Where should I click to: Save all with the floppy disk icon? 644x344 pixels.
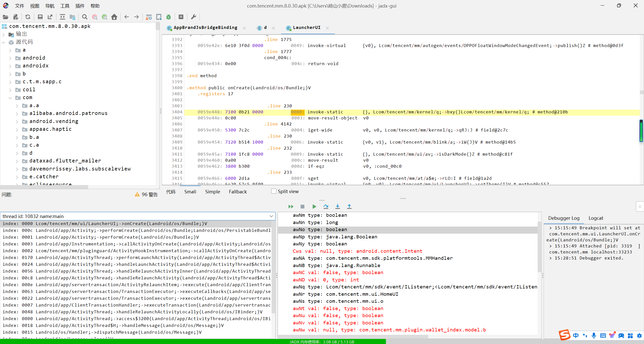click(x=40, y=17)
